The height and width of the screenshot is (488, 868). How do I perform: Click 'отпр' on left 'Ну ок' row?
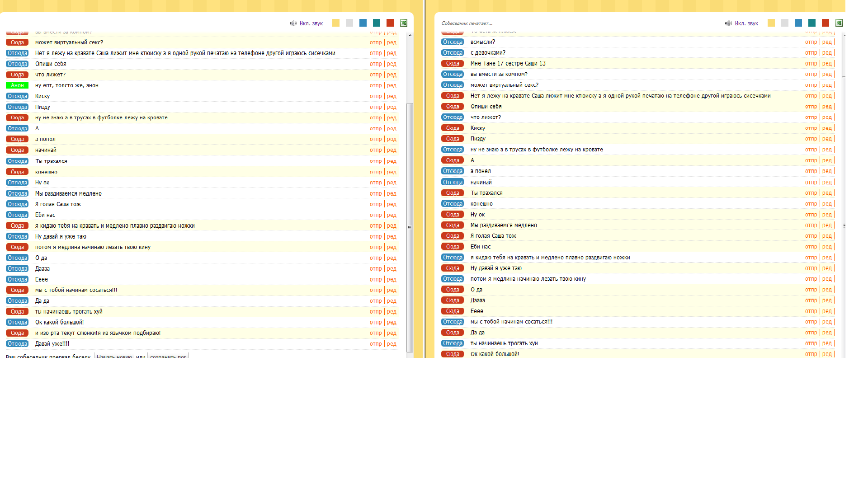[x=376, y=183]
